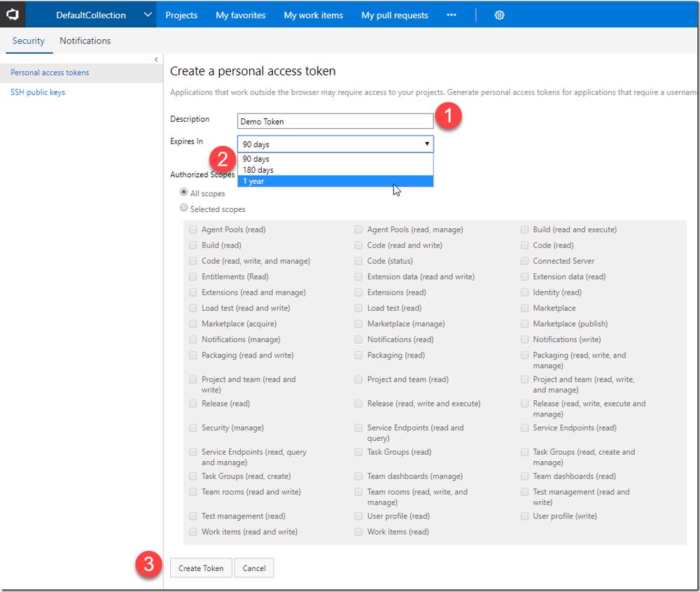Check Agent Pools (read) scope
The width and height of the screenshot is (700, 592).
tap(193, 230)
